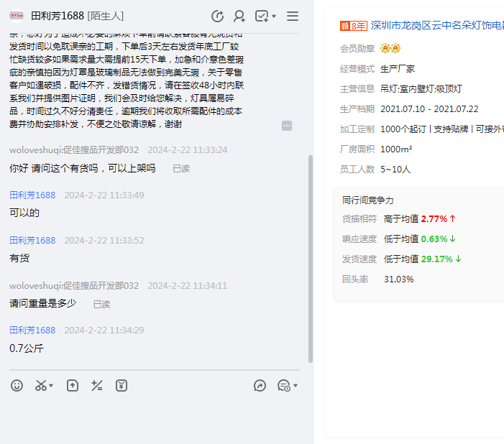Click the add contact icon

(239, 16)
